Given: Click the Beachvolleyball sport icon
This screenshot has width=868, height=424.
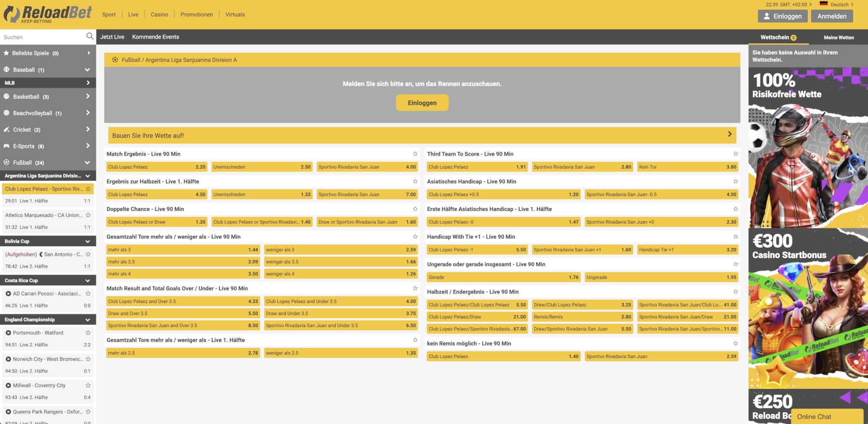Looking at the screenshot, I should 6,113.
